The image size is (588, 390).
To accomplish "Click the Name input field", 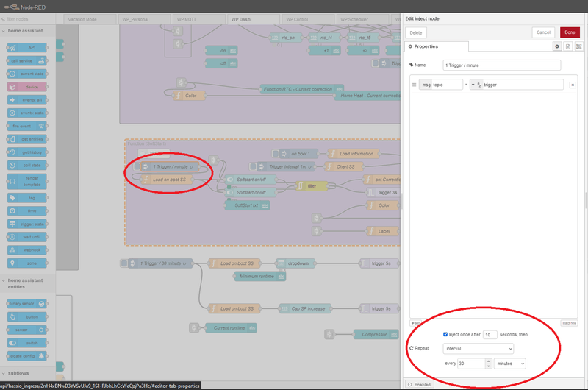I will (x=502, y=65).
